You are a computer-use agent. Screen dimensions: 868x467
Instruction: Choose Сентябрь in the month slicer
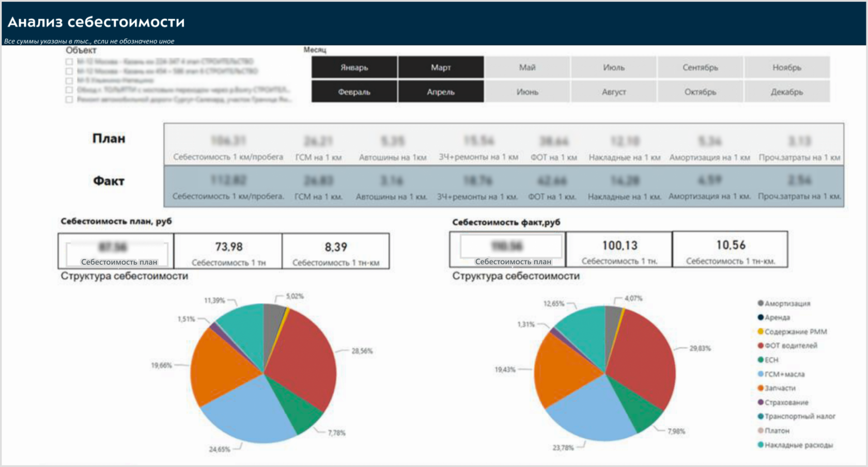pyautogui.click(x=700, y=67)
